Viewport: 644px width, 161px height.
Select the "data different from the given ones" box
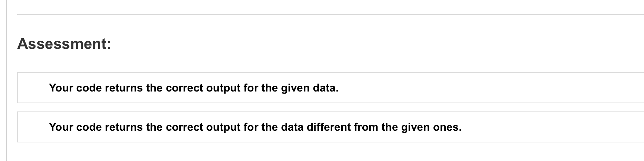click(331, 127)
